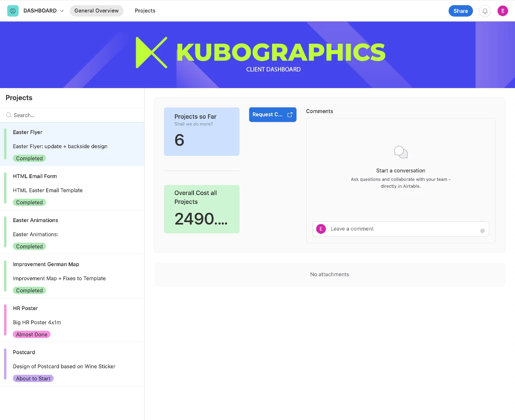Screen dimensions: 515x420
Task: Click the Leave a comment field
Action: (401, 229)
